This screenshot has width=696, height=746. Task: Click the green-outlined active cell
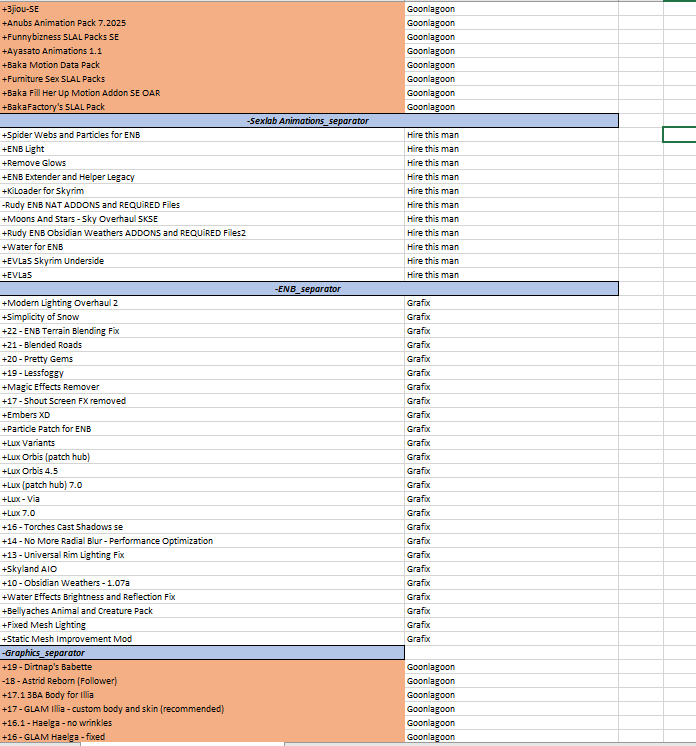click(x=679, y=135)
